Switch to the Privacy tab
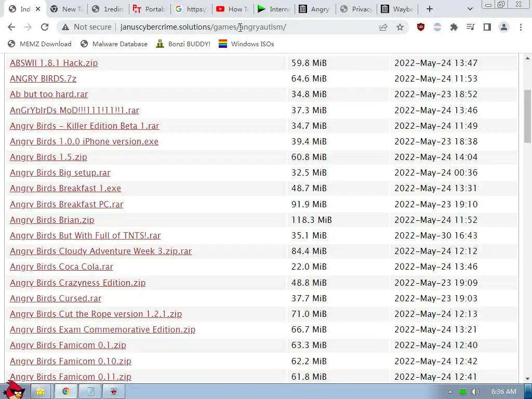 coord(356,9)
